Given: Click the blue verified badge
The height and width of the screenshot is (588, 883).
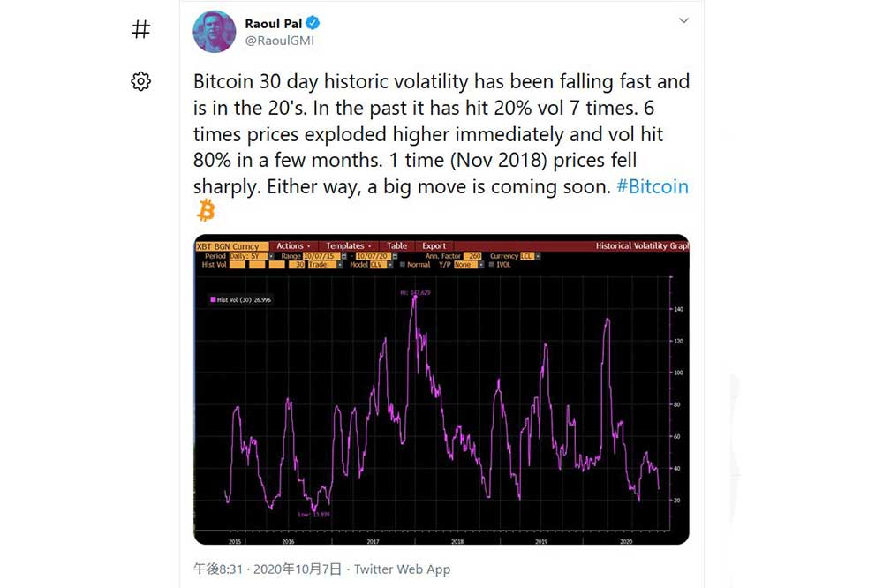Looking at the screenshot, I should pyautogui.click(x=313, y=23).
